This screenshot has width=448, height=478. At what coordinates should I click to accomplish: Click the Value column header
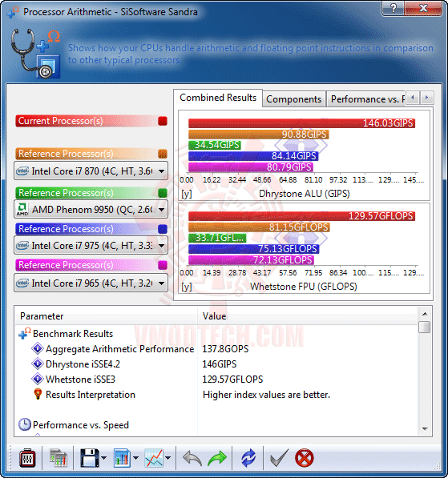pyautogui.click(x=308, y=316)
